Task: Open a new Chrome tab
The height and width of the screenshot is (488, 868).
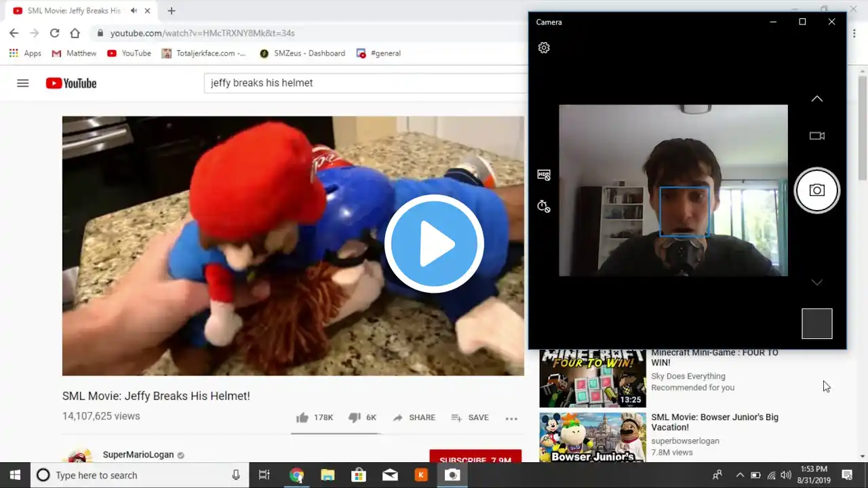Action: click(172, 11)
